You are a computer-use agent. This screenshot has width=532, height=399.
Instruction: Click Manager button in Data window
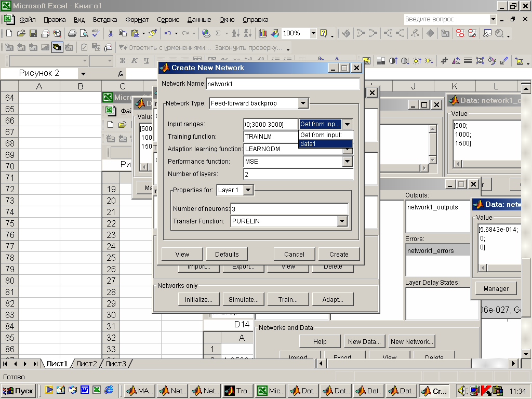point(496,289)
